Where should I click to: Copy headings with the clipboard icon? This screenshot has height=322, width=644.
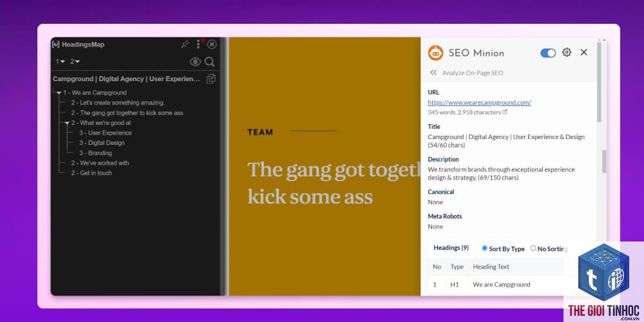(x=211, y=79)
